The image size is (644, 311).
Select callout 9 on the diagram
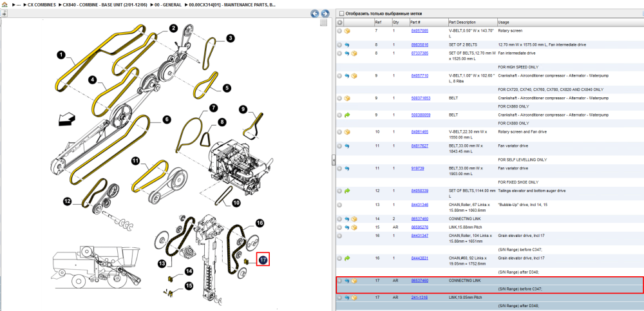coord(243,109)
